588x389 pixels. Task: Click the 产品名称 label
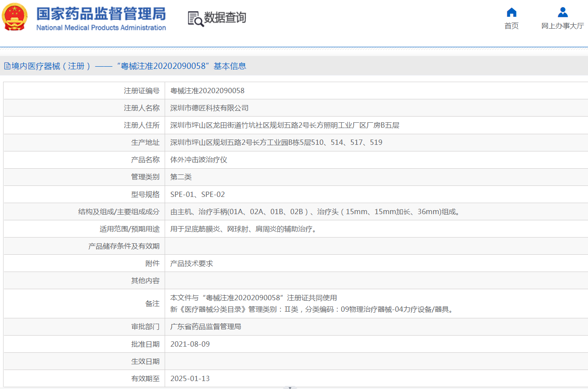[145, 160]
